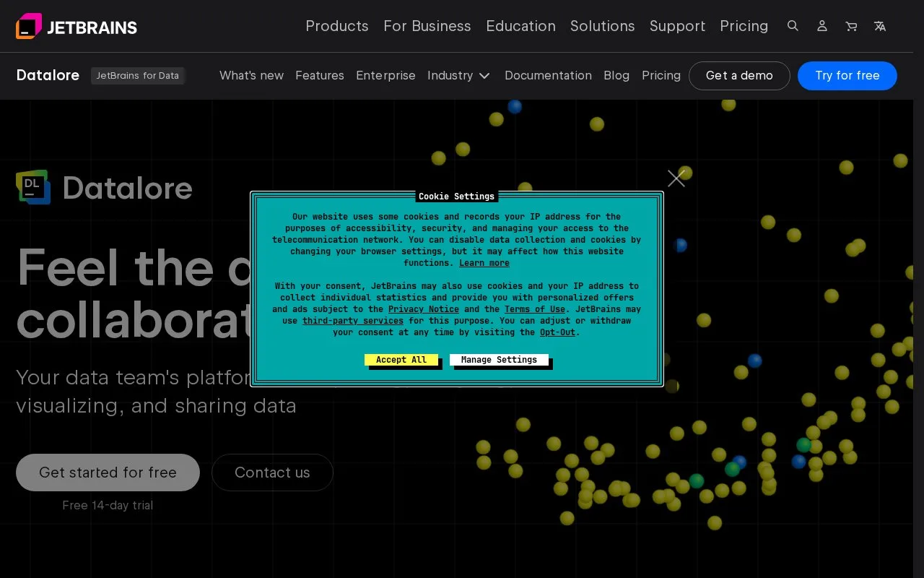Open the shopping cart icon
This screenshot has width=924, height=578.
[x=851, y=26]
